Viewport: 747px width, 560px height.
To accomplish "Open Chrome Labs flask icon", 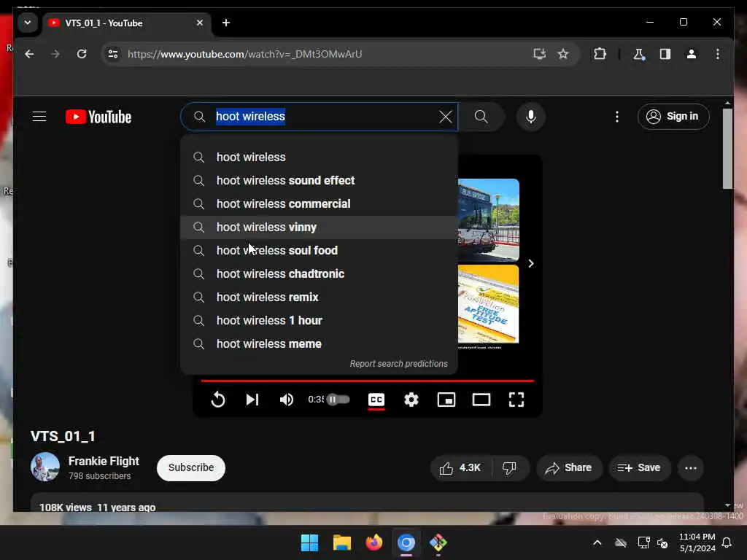I will 639,54.
